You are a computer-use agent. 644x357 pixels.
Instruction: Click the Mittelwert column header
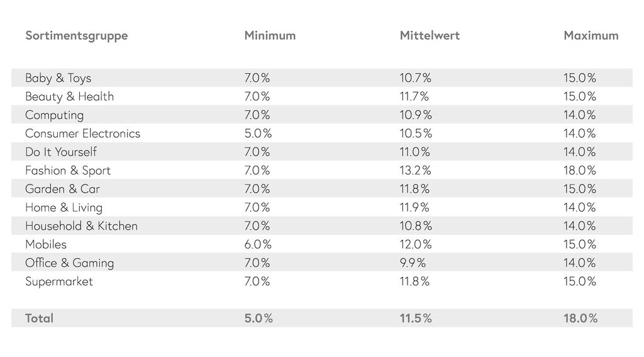(x=430, y=35)
